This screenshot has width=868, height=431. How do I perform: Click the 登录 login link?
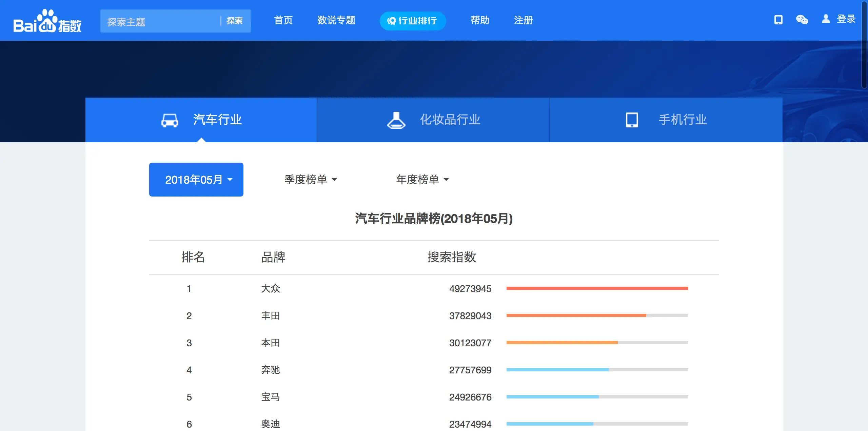click(846, 19)
